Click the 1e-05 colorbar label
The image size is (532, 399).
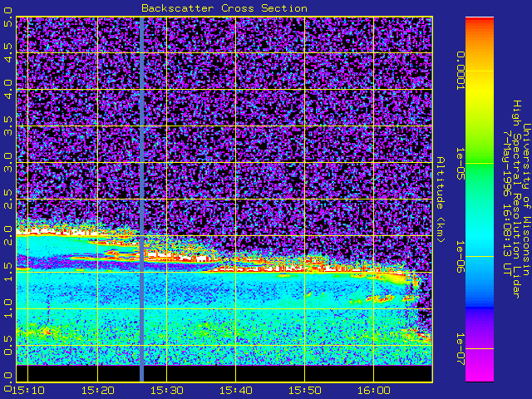tap(461, 164)
